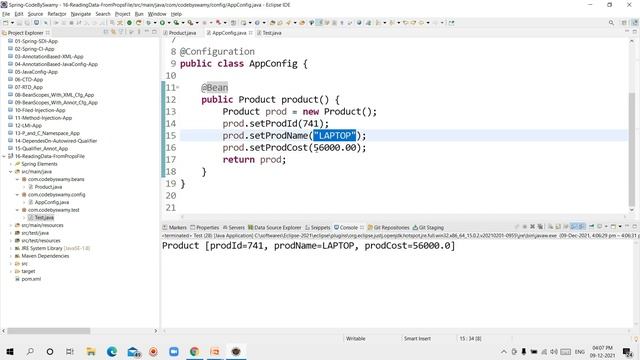This screenshot has height=360, width=640.
Task: Select the target folder in tree
Action: (x=28, y=271)
